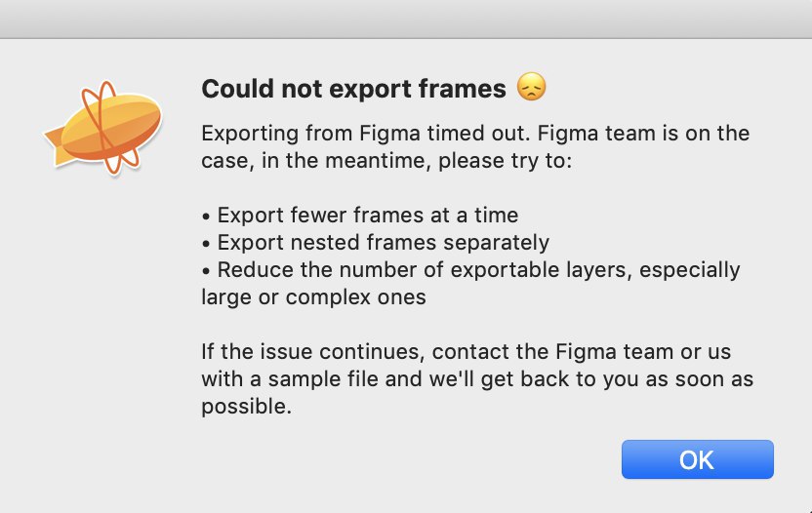Click the Zeplin zeppelin app icon
This screenshot has width=812, height=513.
click(x=103, y=128)
